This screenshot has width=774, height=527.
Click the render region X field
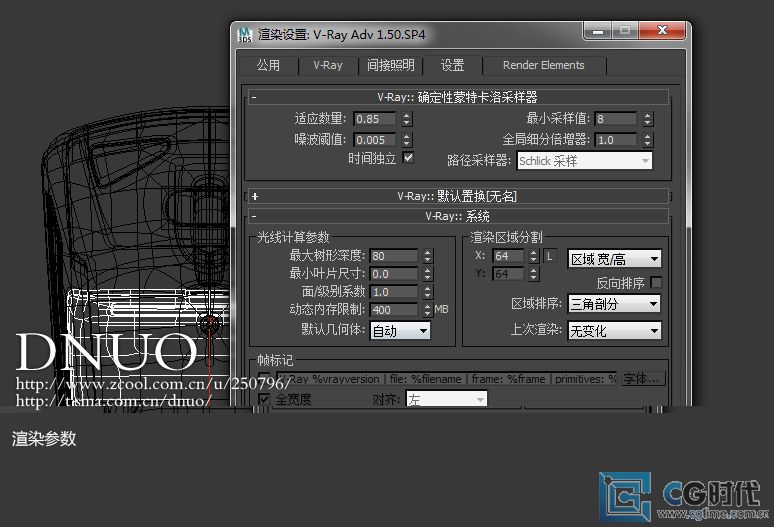[x=508, y=256]
